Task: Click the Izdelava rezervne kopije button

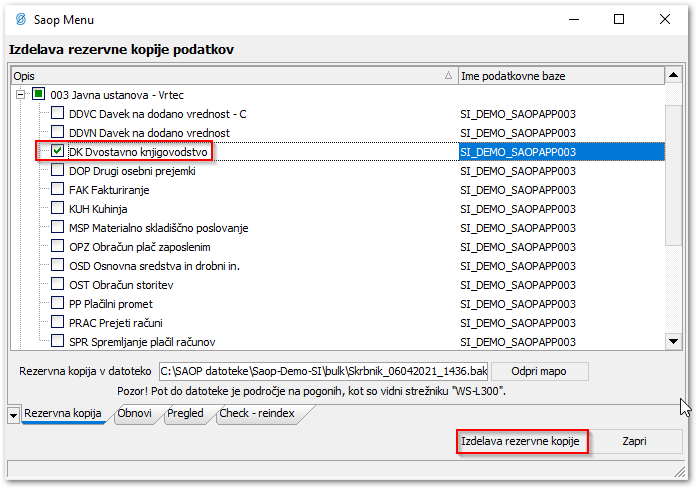Action: [521, 441]
